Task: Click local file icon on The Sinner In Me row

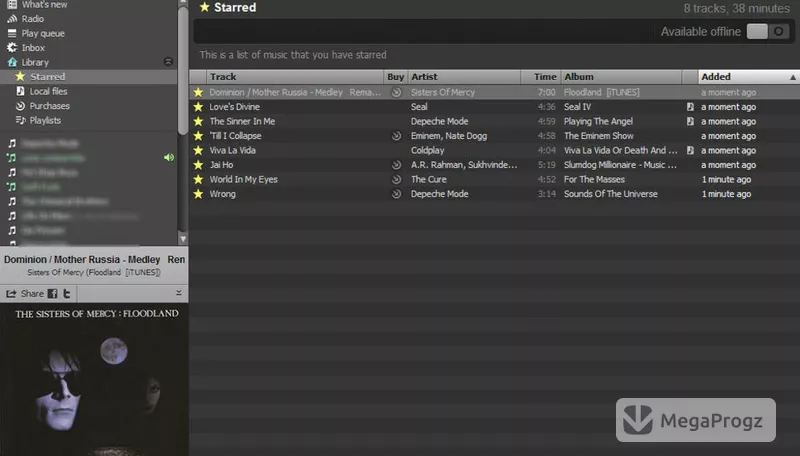Action: (690, 121)
